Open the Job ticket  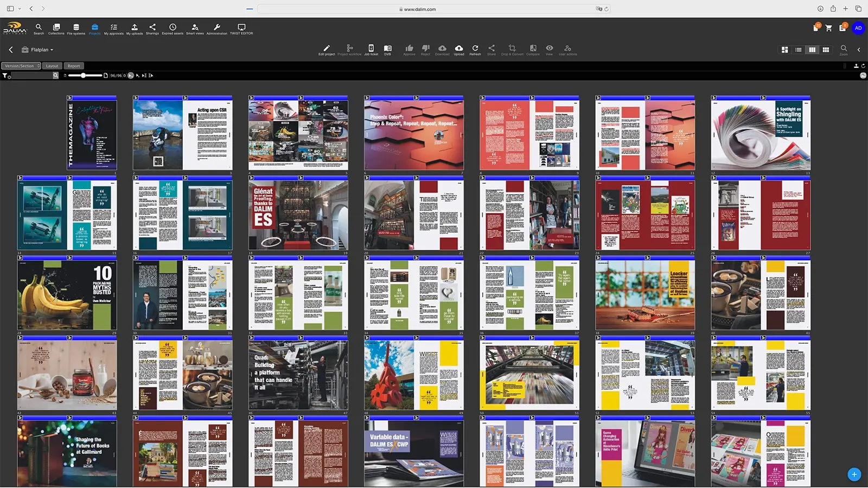371,50
